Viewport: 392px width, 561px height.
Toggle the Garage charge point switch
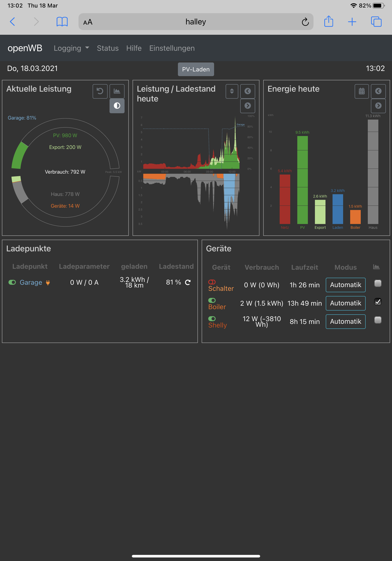pos(12,282)
